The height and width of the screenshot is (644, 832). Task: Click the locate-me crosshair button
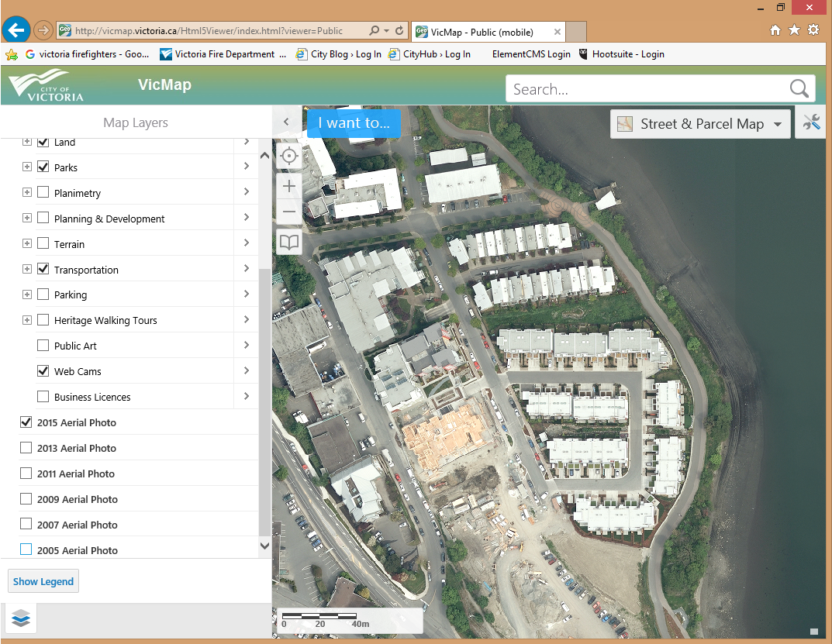[289, 156]
